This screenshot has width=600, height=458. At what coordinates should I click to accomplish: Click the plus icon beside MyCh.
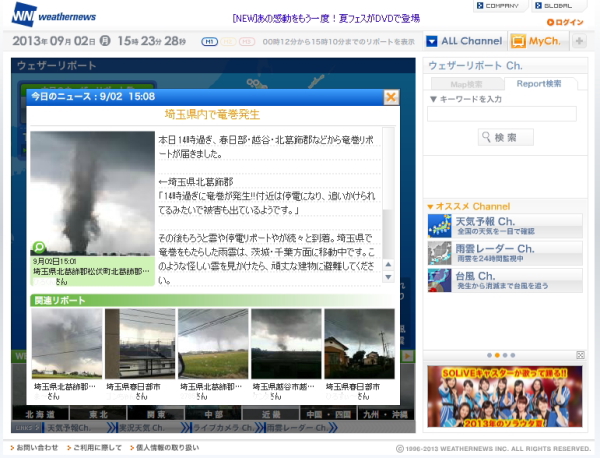tap(579, 41)
